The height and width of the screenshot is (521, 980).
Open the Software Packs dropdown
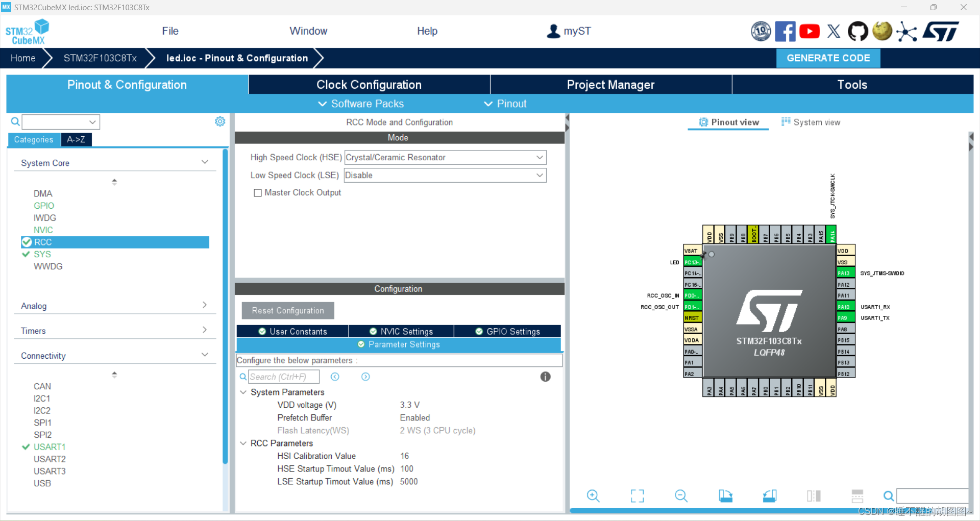(x=361, y=104)
